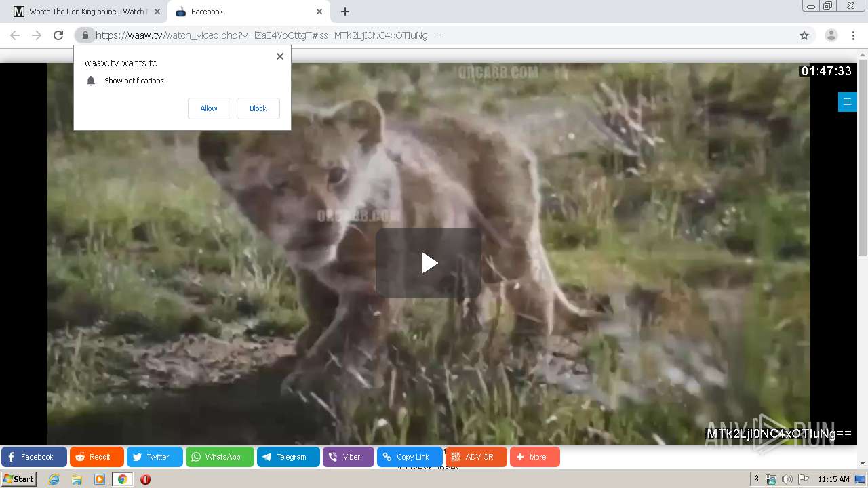Open the ADV QR share option
Viewport: 868px width, 488px height.
click(476, 457)
